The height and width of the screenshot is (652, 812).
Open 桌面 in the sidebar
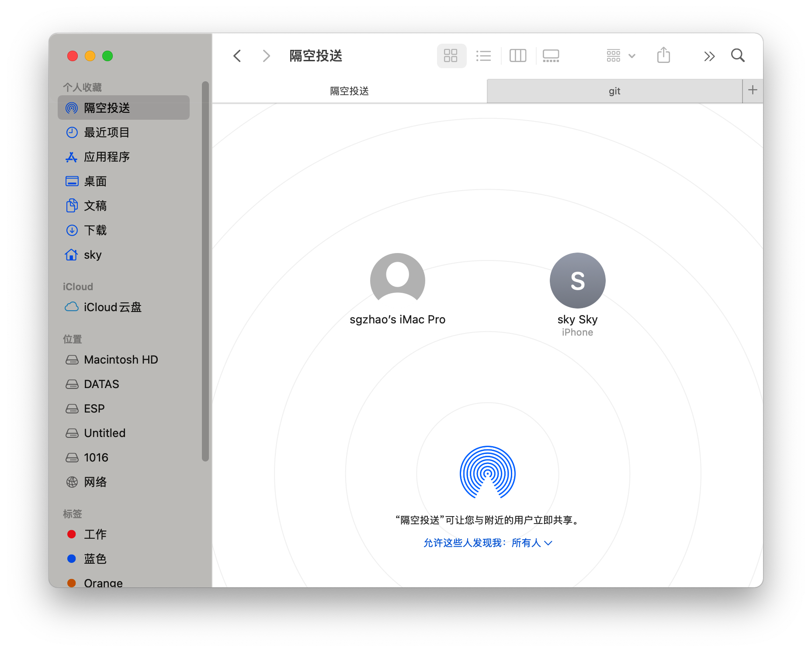[x=124, y=181]
